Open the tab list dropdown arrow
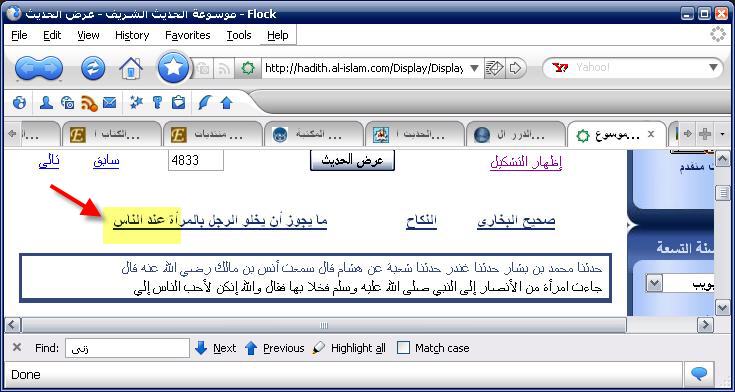The height and width of the screenshot is (392, 735). [722, 134]
